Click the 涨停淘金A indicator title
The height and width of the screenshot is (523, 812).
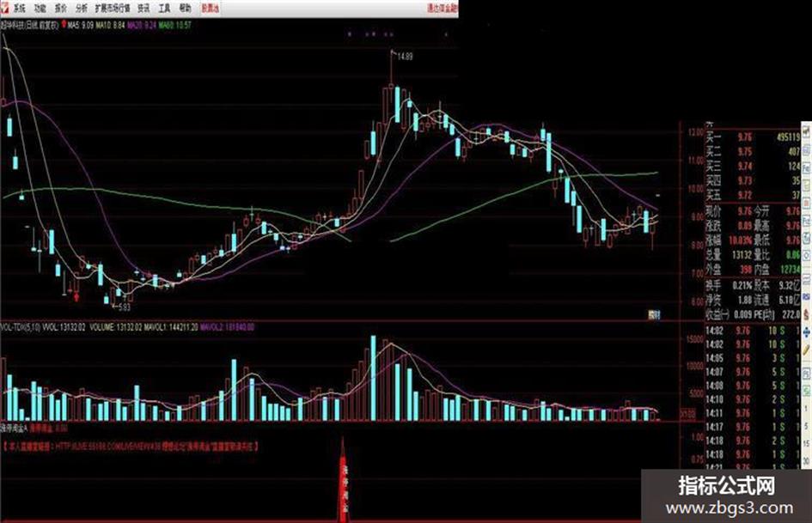(x=14, y=429)
